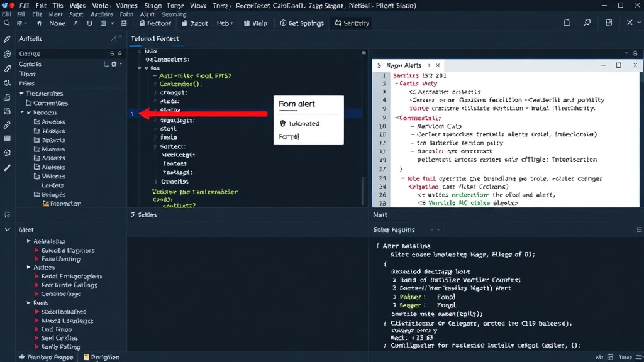
Task: Click the document icon at the toolbar's right side
Action: (x=567, y=23)
